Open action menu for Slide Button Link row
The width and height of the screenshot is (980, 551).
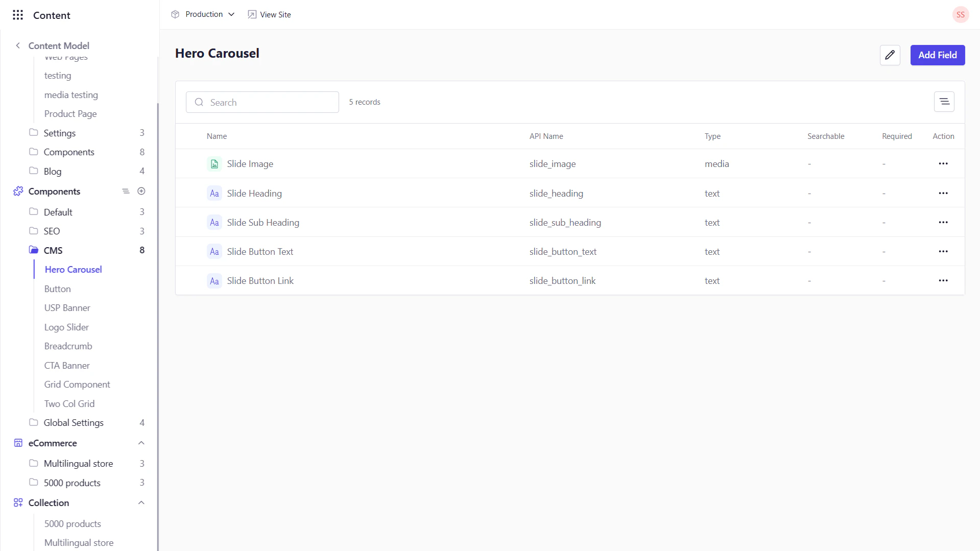943,281
